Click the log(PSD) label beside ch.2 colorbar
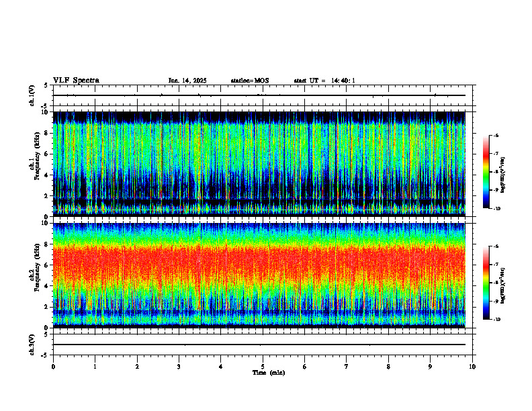 [x=503, y=285]
